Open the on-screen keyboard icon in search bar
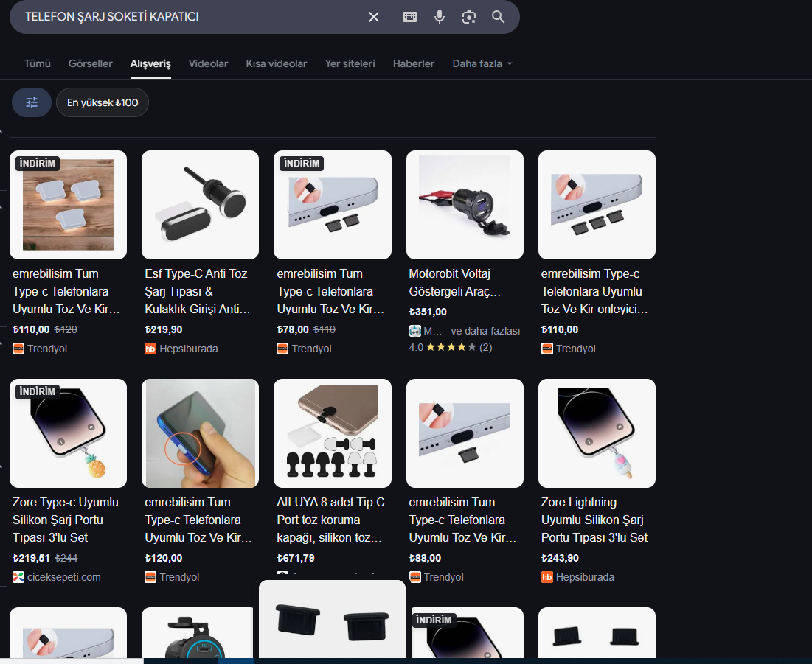 (x=409, y=17)
